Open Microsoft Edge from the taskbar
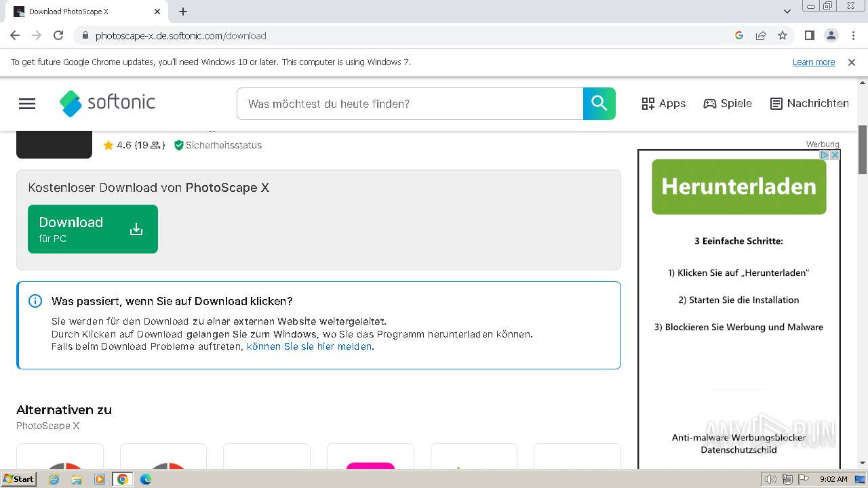 pyautogui.click(x=146, y=479)
